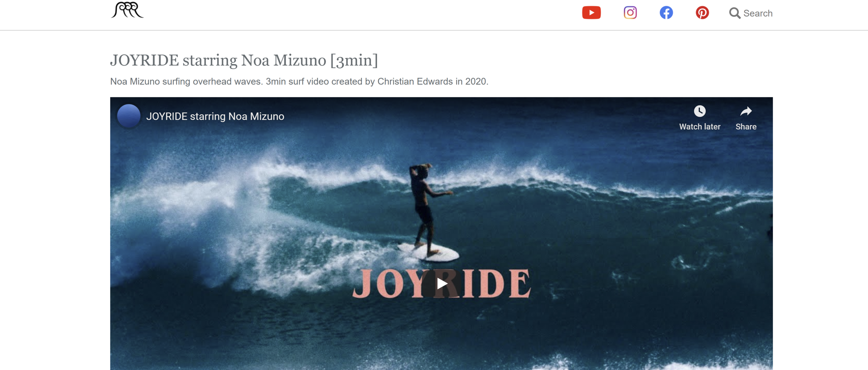868x370 pixels.
Task: Open the YouTube channel icon in header
Action: (591, 13)
